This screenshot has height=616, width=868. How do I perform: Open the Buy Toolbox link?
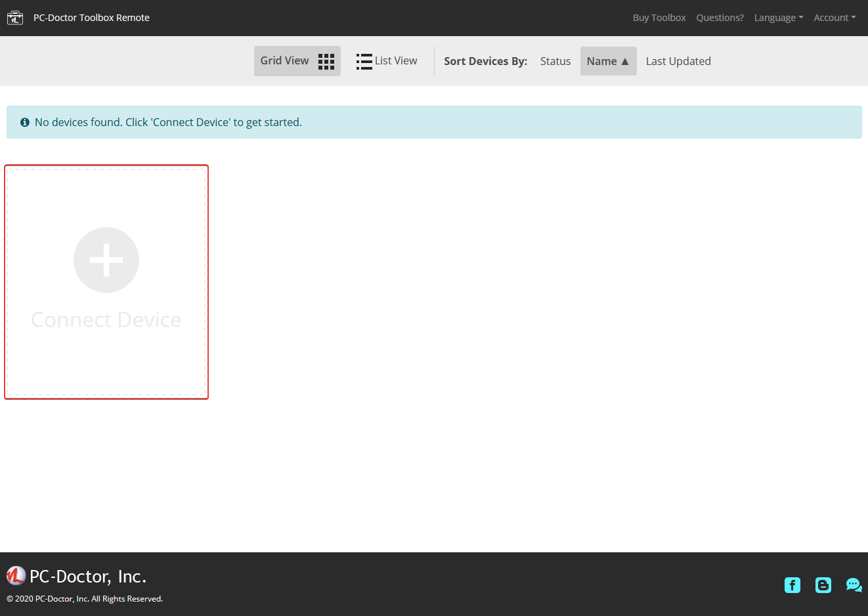[x=659, y=18]
